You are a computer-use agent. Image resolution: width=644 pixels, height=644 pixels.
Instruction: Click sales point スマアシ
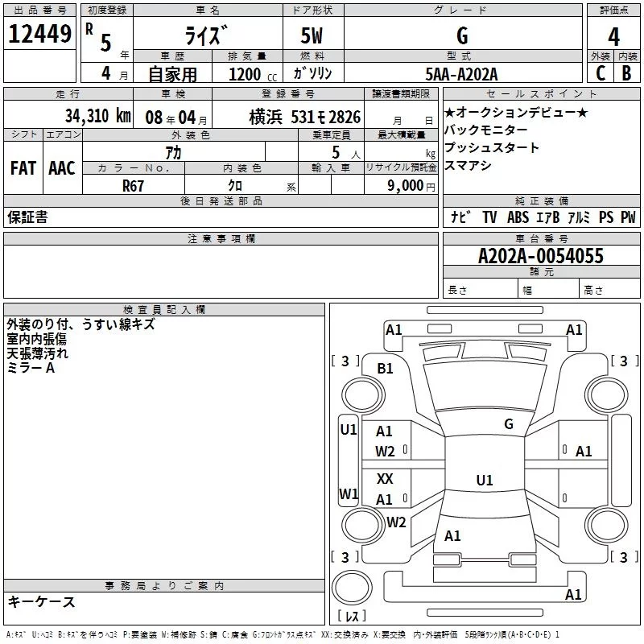[x=468, y=165]
